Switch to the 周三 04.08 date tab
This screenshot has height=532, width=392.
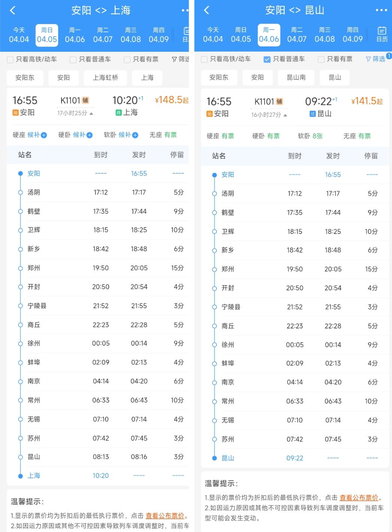point(130,35)
